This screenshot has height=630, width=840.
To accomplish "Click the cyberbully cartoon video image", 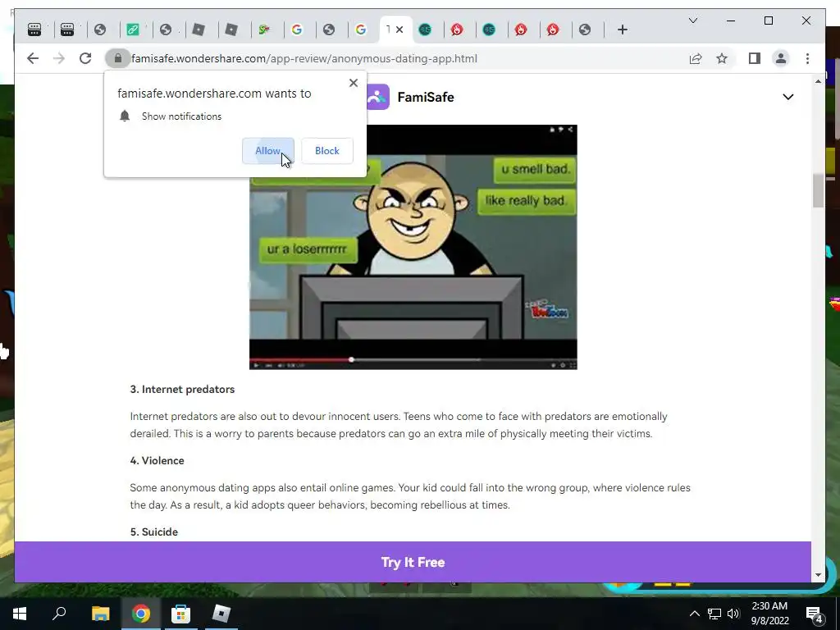I will pyautogui.click(x=413, y=247).
